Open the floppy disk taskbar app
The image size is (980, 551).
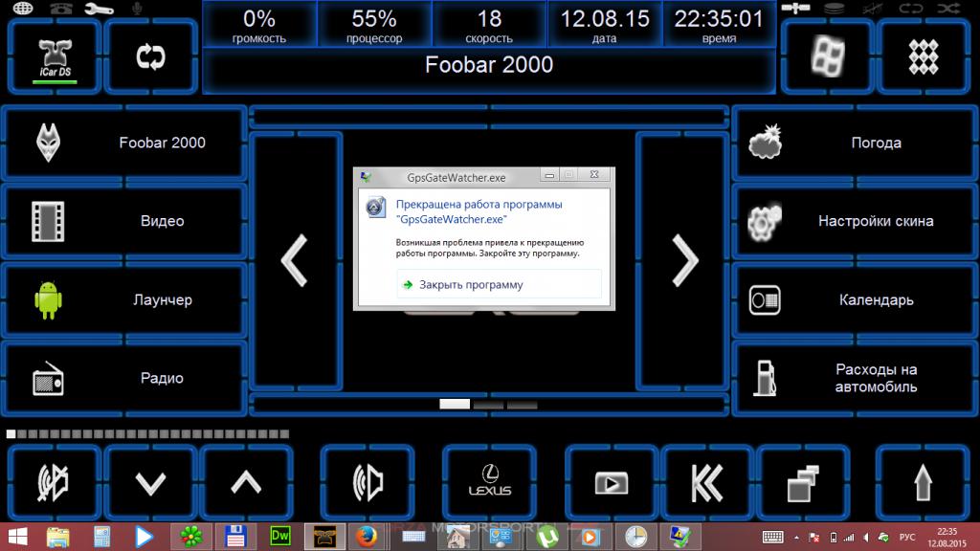[235, 537]
